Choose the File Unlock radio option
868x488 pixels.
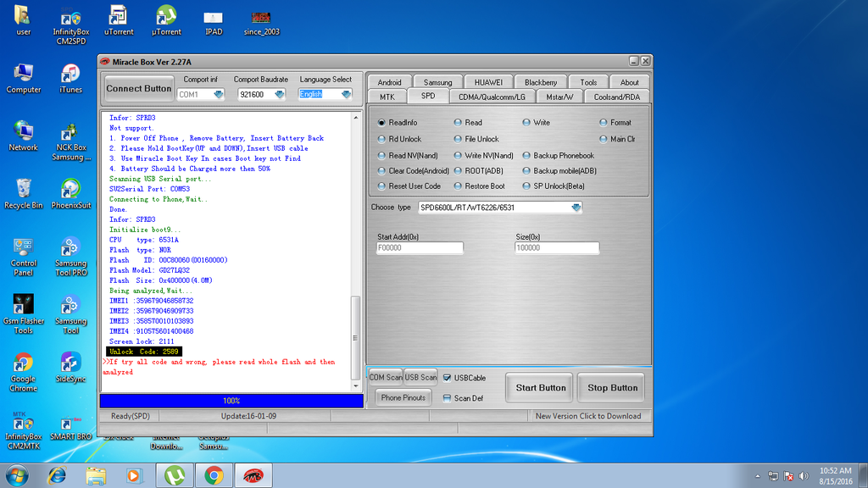[x=476, y=140]
